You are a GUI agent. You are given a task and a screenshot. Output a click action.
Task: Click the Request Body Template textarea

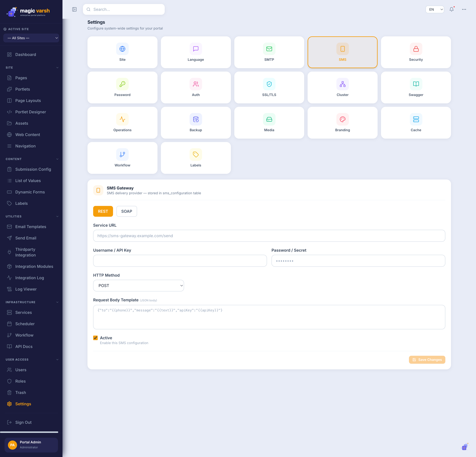click(269, 317)
